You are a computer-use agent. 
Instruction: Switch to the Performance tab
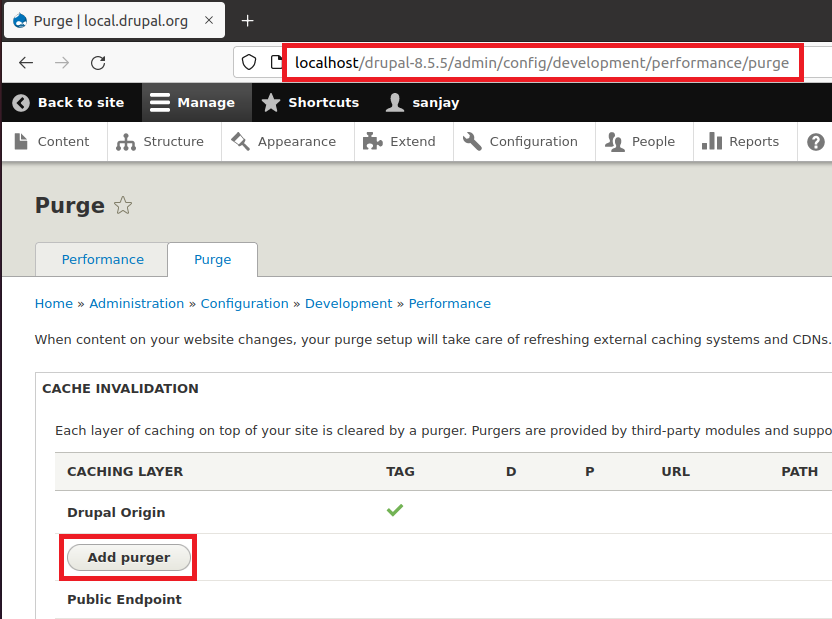102,259
